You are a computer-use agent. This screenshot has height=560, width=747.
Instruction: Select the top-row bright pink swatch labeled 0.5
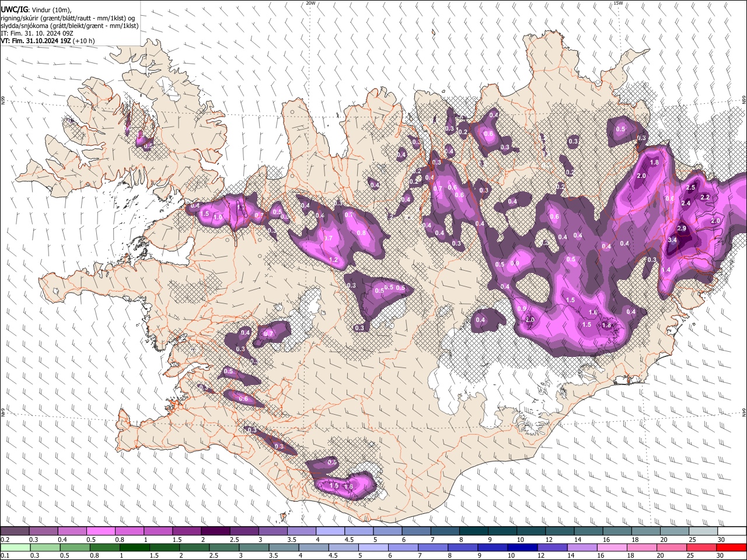(100, 531)
